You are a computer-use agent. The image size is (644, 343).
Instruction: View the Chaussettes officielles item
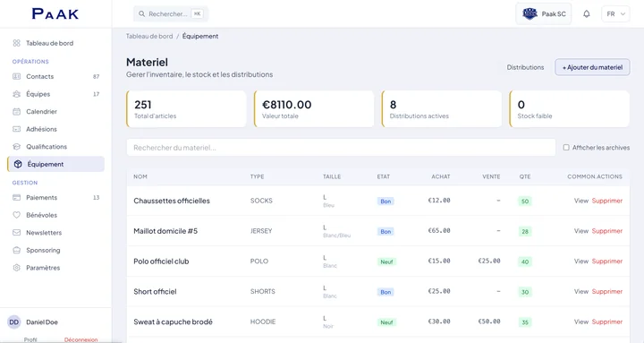(581, 201)
